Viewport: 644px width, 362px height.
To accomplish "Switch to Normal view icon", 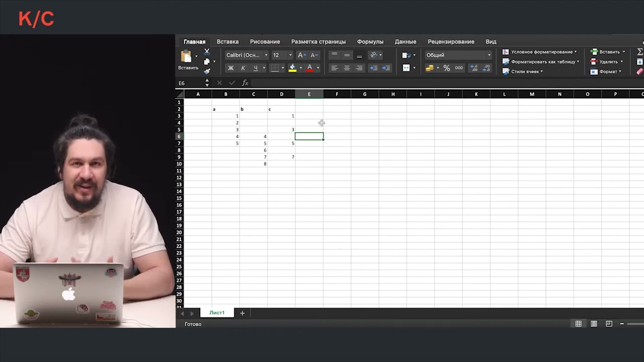I will (x=579, y=324).
